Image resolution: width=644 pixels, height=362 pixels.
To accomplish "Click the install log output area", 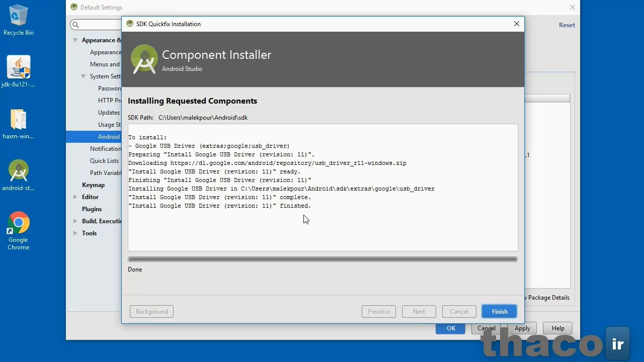I will (323, 188).
